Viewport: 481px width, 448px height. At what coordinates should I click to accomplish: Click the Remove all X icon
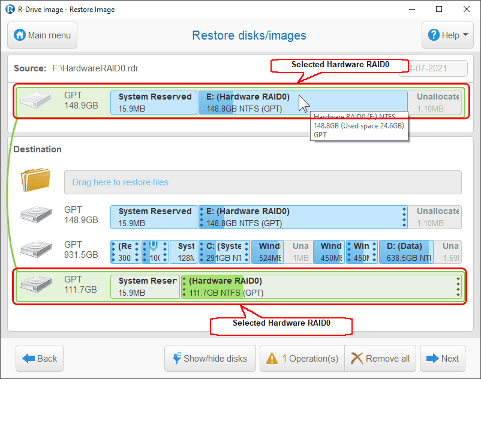click(x=356, y=358)
